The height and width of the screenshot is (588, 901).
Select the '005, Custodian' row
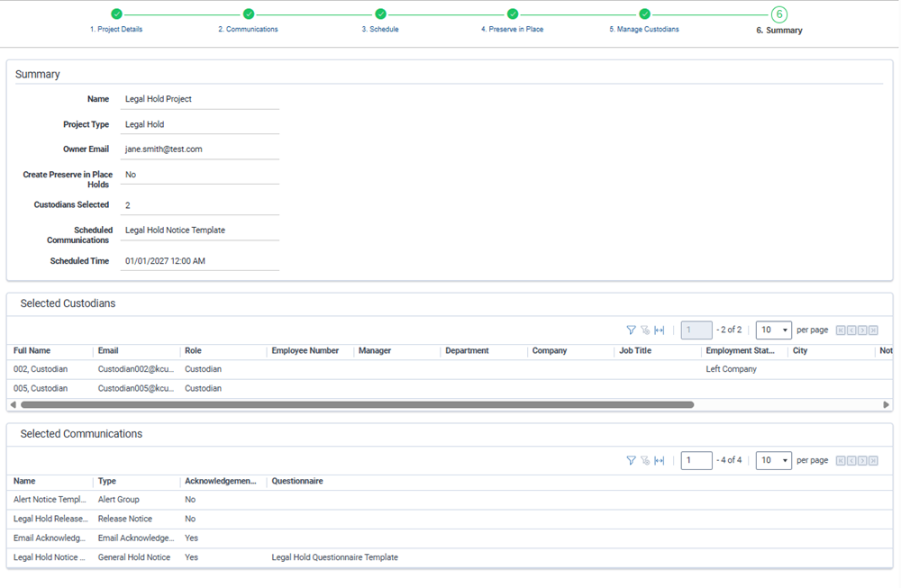coord(450,389)
